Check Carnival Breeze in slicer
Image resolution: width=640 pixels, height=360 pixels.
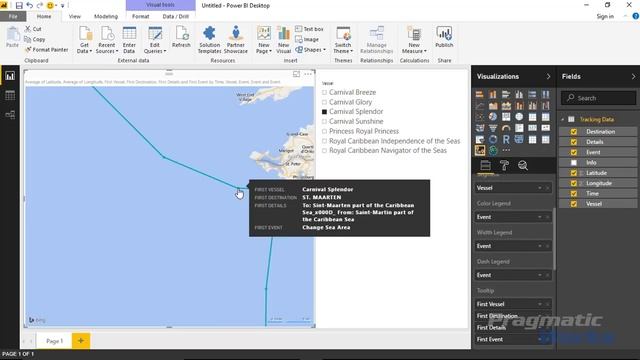pyautogui.click(x=324, y=92)
